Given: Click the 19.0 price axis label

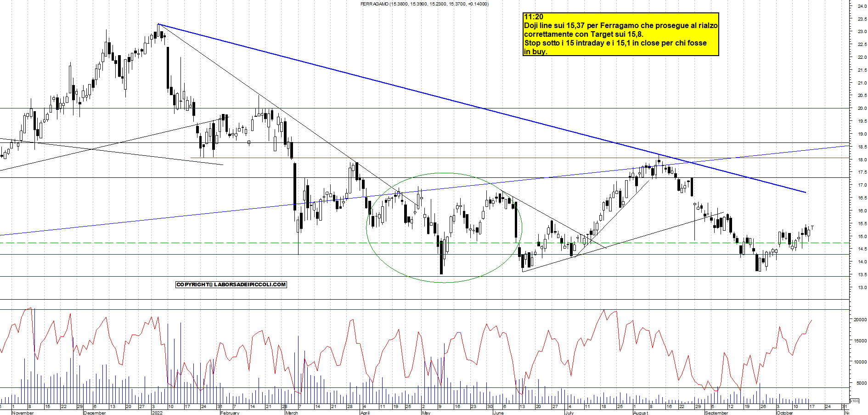Looking at the screenshot, I should [862, 134].
